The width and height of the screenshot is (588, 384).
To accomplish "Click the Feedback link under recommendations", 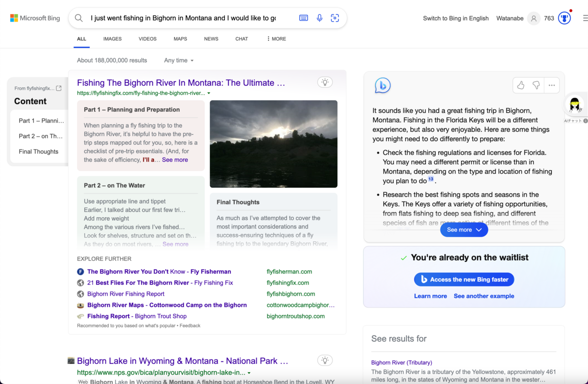I will pyautogui.click(x=190, y=326).
